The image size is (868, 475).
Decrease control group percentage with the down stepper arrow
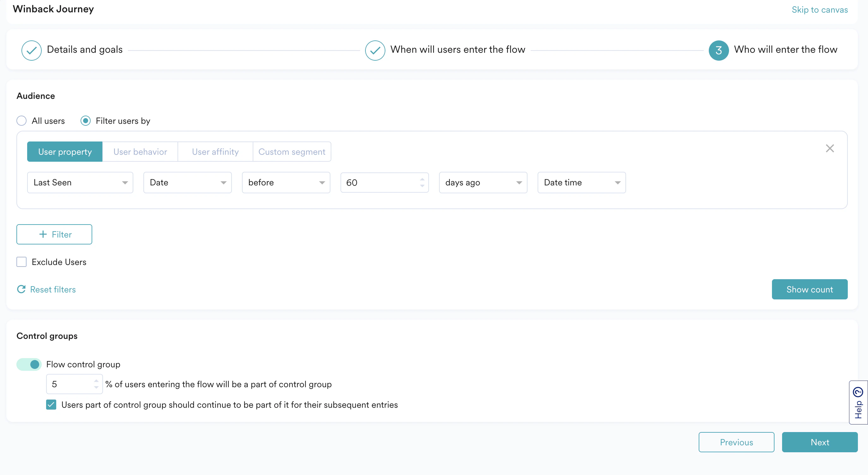coord(96,388)
